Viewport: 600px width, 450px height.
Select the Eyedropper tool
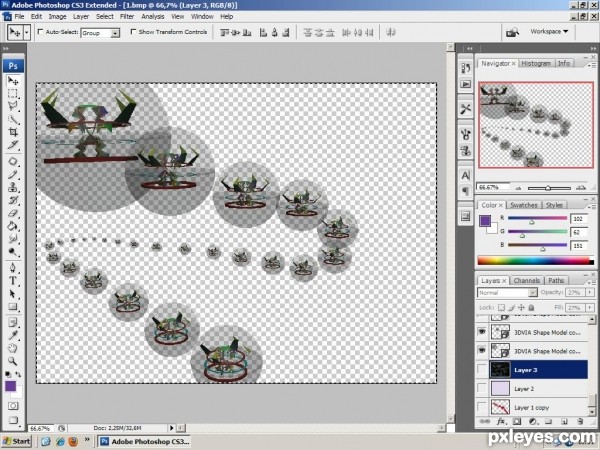pyautogui.click(x=13, y=335)
